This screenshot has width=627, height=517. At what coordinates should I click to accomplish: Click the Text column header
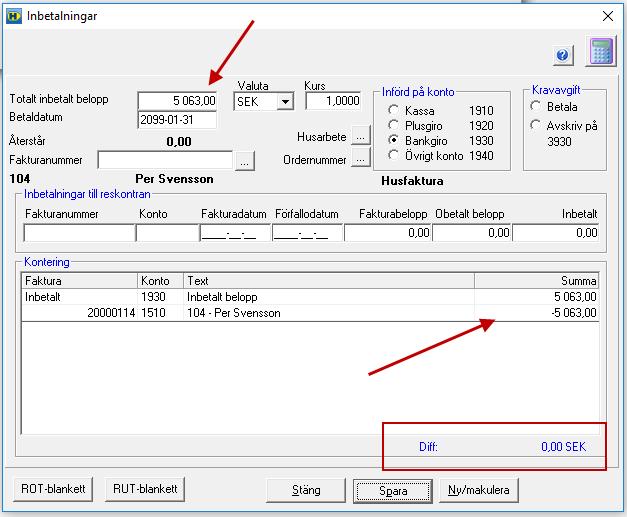(x=329, y=281)
